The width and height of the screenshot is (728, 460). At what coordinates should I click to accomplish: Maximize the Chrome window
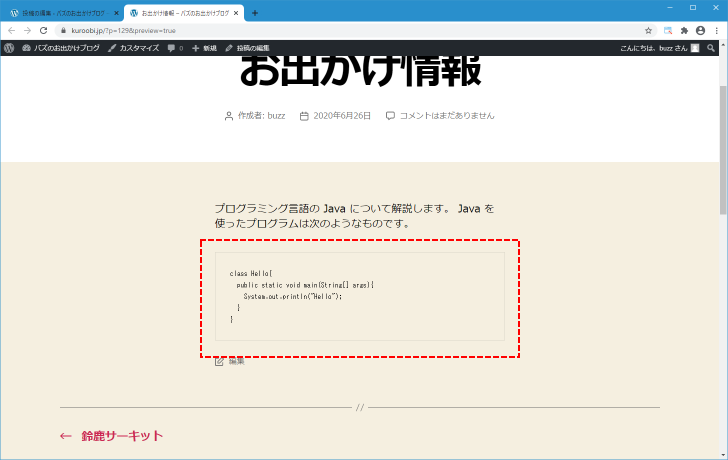tap(693, 7)
